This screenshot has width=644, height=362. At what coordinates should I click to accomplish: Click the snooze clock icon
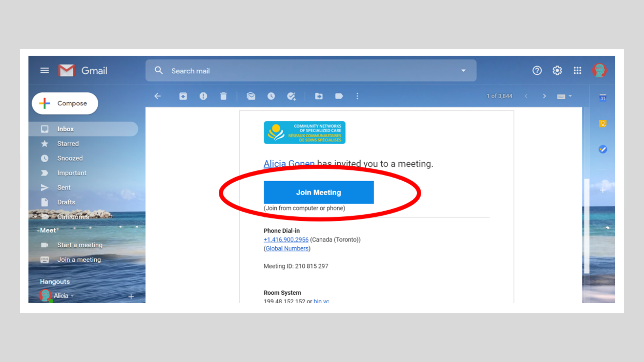click(271, 96)
